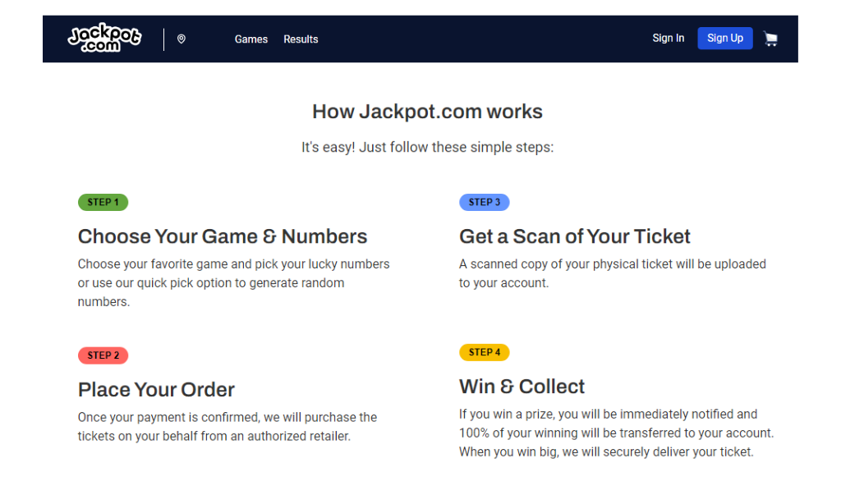Open the shopping cart
The image size is (841, 504).
click(770, 39)
